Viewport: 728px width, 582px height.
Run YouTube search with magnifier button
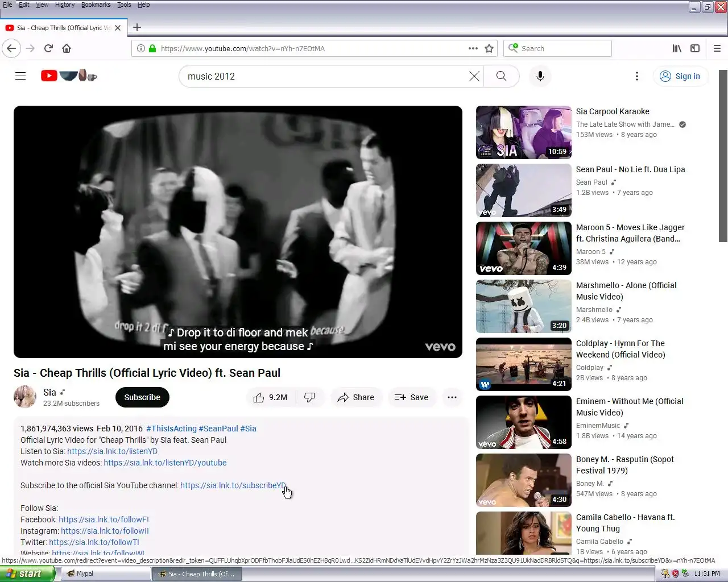click(x=501, y=76)
